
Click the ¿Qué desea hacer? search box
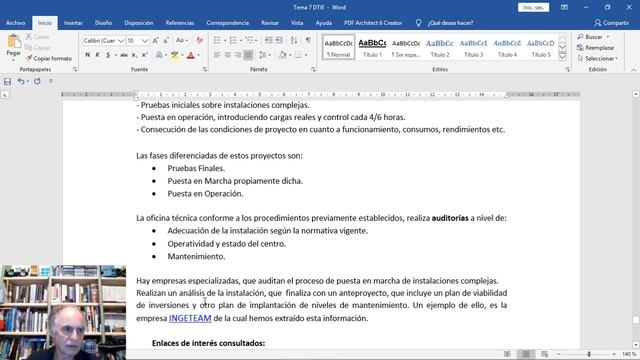451,23
